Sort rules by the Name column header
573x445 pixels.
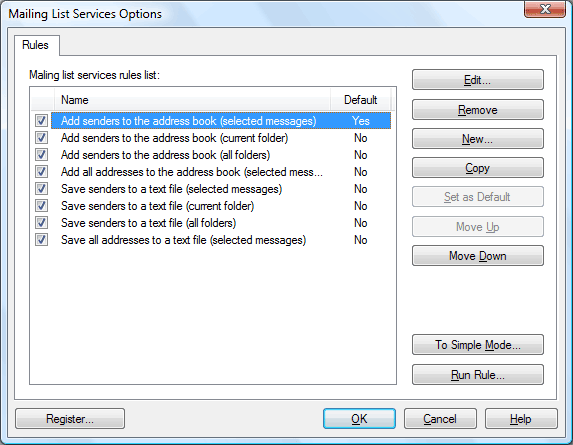[x=192, y=100]
